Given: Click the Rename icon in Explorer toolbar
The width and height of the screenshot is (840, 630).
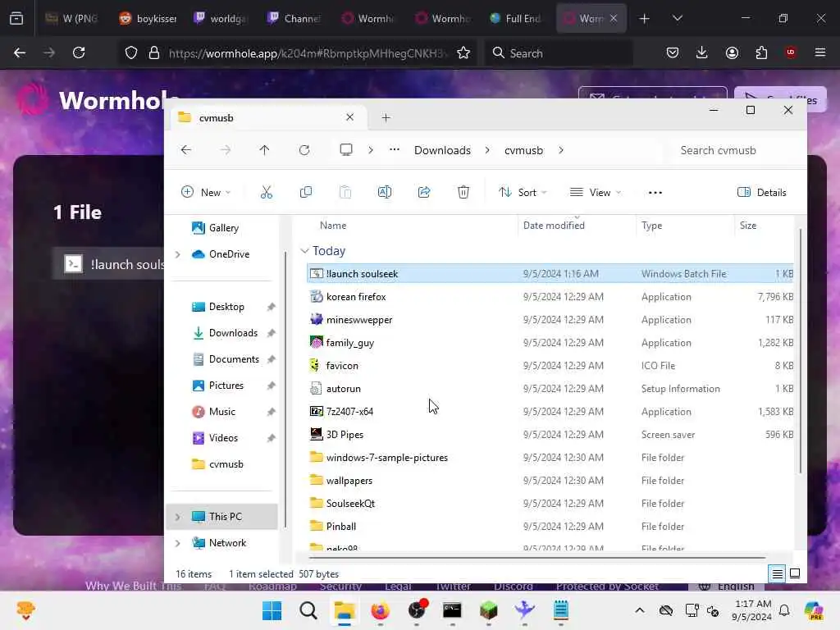Looking at the screenshot, I should (x=385, y=192).
